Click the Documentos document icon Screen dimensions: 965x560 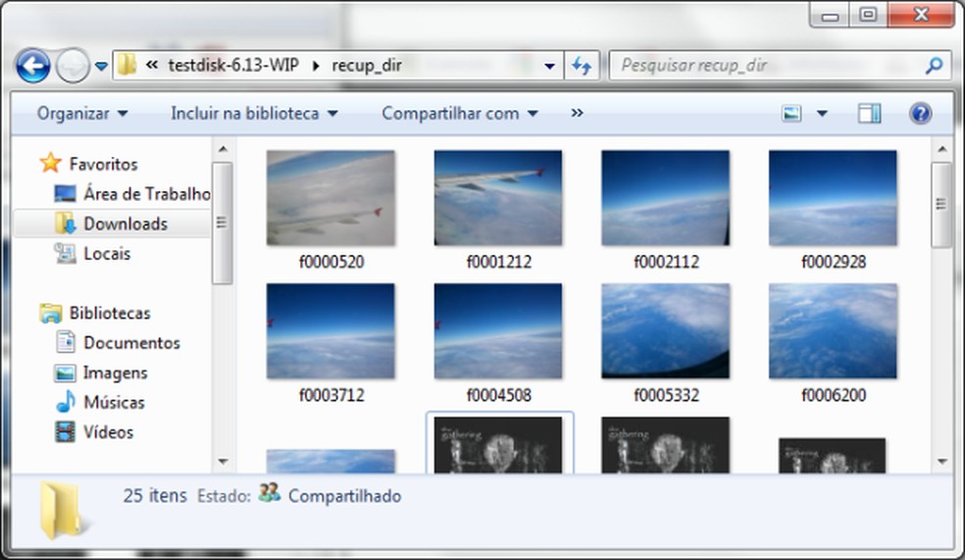pyautogui.click(x=66, y=341)
